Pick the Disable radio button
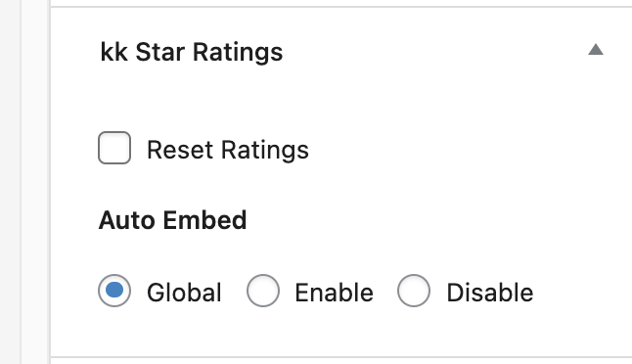Viewport: 632px width, 364px height. pyautogui.click(x=414, y=291)
